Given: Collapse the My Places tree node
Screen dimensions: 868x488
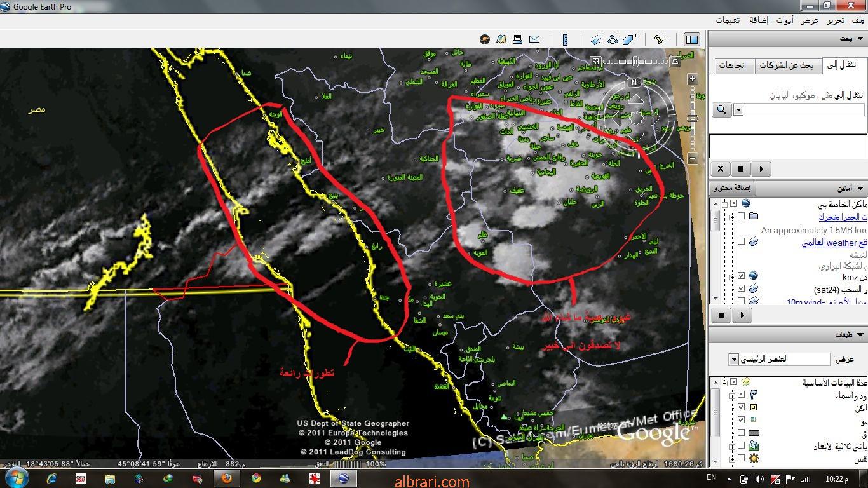Looking at the screenshot, I should pos(724,203).
